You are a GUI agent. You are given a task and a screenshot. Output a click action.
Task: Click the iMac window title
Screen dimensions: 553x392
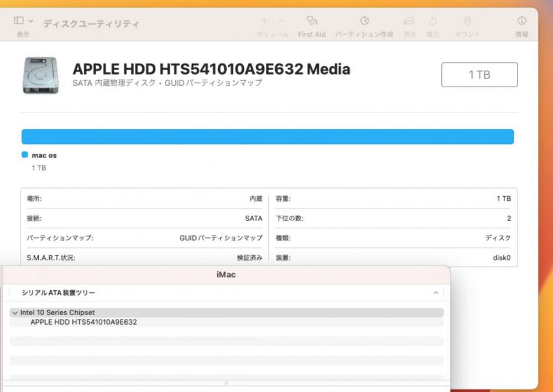coord(226,275)
